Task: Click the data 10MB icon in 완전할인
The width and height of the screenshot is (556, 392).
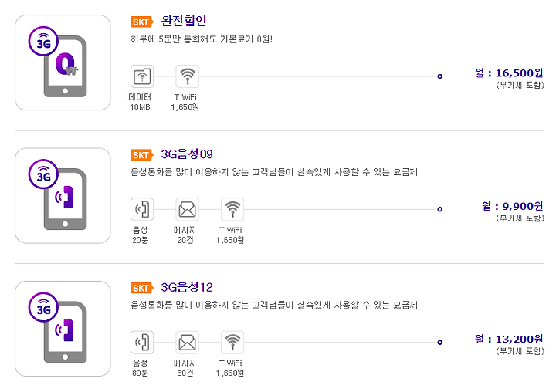Action: click(142, 76)
